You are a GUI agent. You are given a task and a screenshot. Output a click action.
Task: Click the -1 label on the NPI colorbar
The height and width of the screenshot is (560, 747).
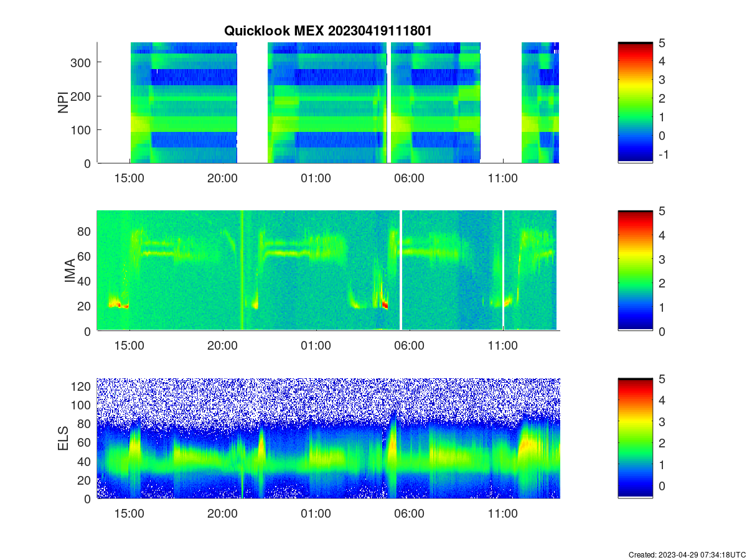(663, 154)
